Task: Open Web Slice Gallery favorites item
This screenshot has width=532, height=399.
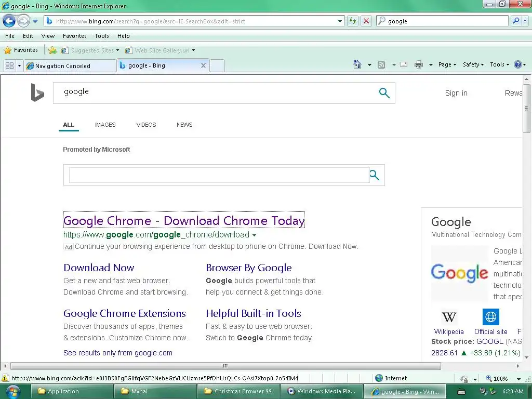Action: (x=160, y=50)
